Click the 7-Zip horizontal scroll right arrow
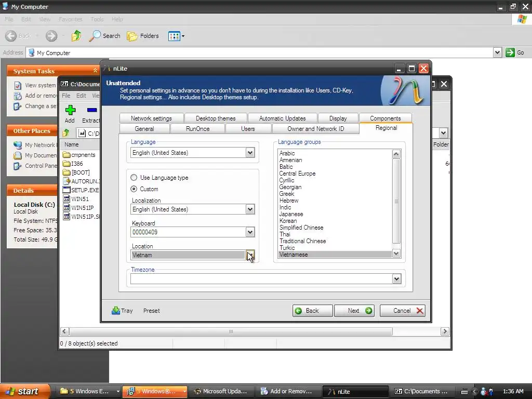The width and height of the screenshot is (532, 399). 445,331
